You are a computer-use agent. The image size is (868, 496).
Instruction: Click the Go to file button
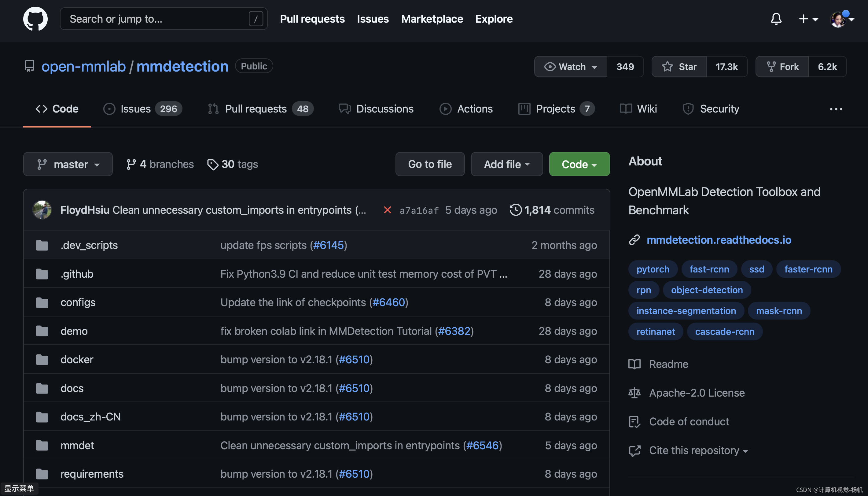[430, 164]
